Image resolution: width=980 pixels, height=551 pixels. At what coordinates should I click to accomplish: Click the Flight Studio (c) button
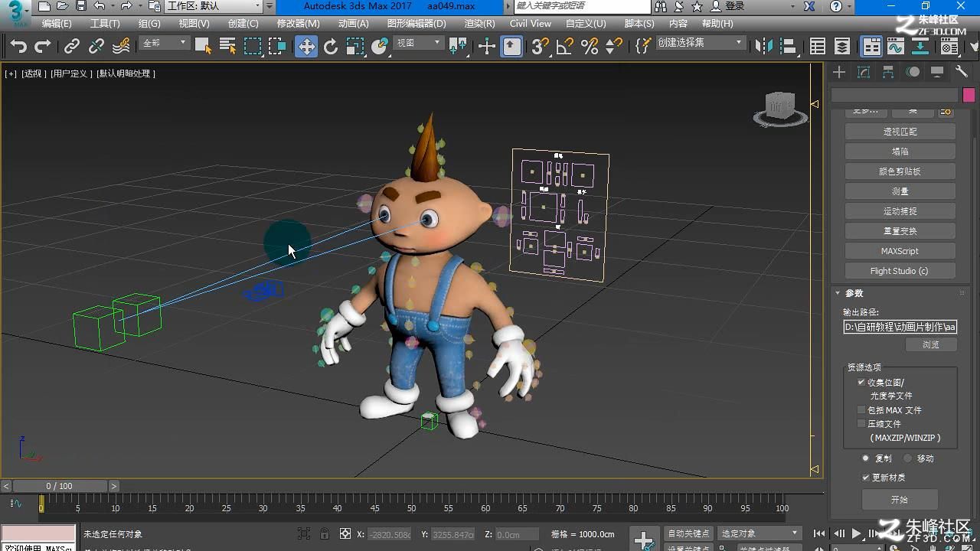[x=900, y=271]
